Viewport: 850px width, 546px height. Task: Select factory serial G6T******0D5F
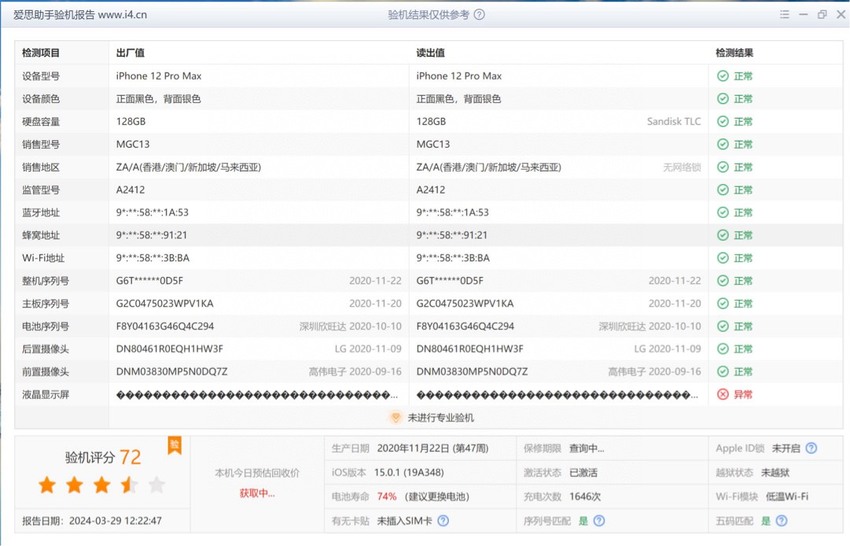click(150, 281)
